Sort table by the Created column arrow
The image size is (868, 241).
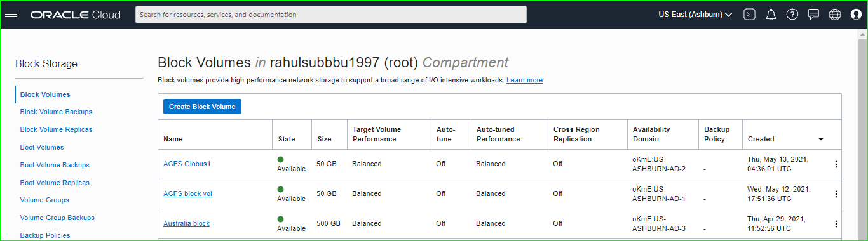pos(821,139)
